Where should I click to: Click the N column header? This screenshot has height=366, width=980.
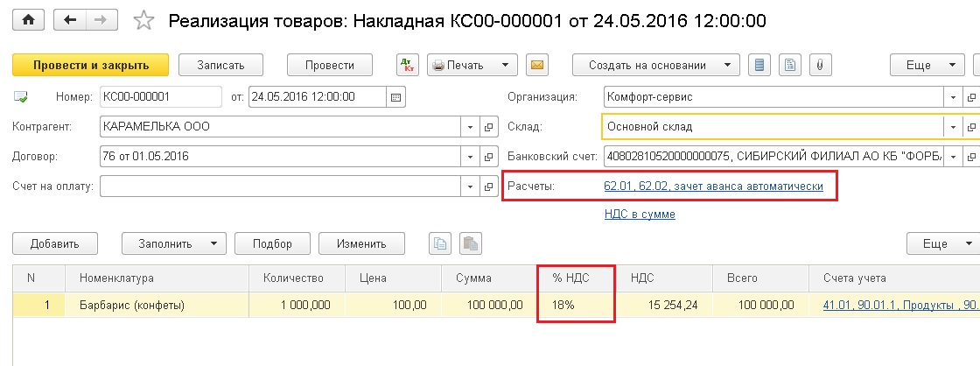(x=38, y=278)
